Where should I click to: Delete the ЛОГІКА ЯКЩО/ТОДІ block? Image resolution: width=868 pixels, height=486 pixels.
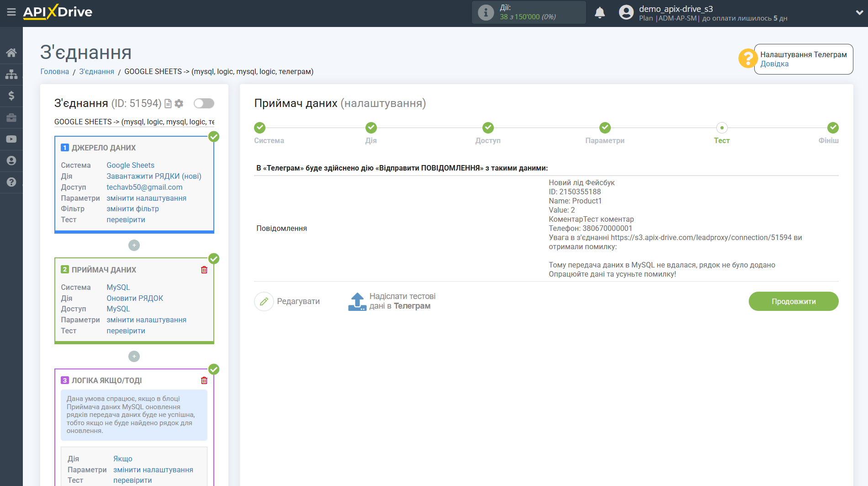click(x=204, y=380)
